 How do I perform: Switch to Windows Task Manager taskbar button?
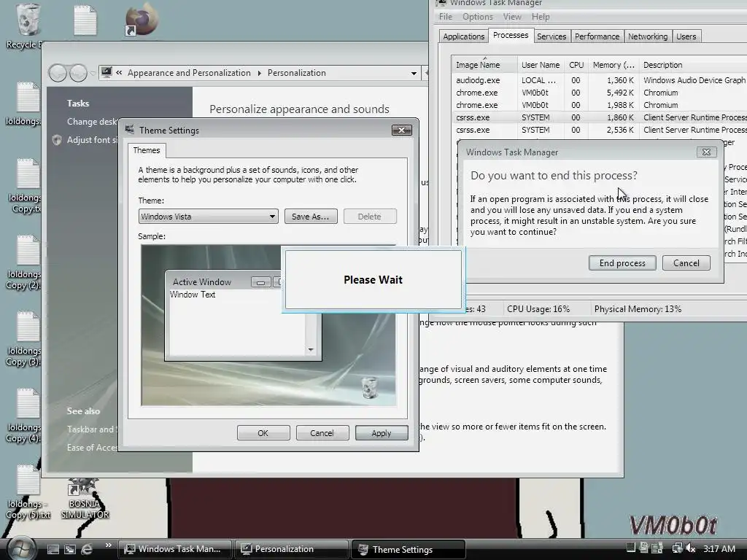click(x=174, y=549)
